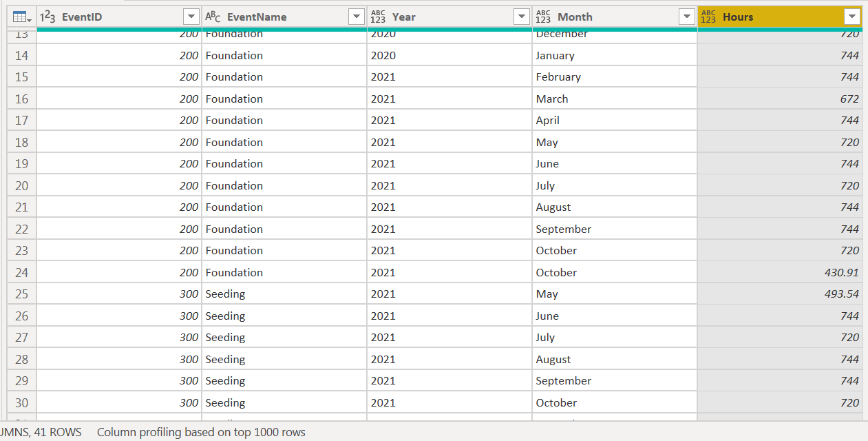Click the 'May' cell in row 18

tap(615, 142)
